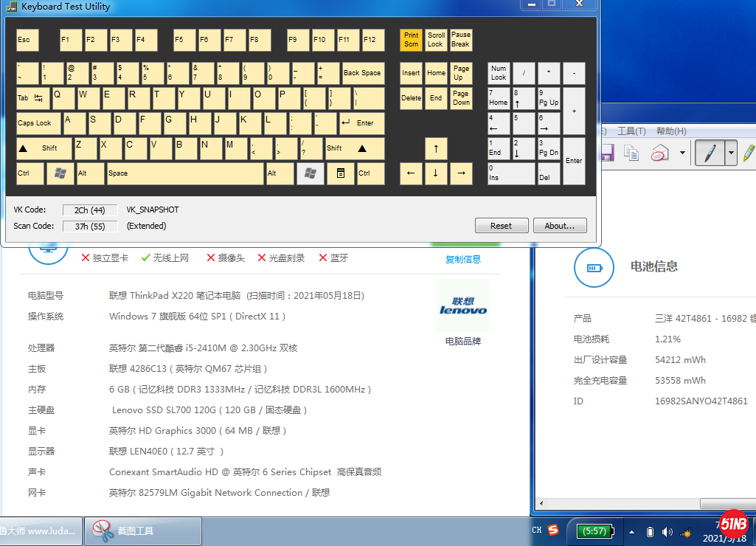The image size is (756, 546).
Task: Open the pen color dropdown arrow
Action: pyautogui.click(x=731, y=153)
